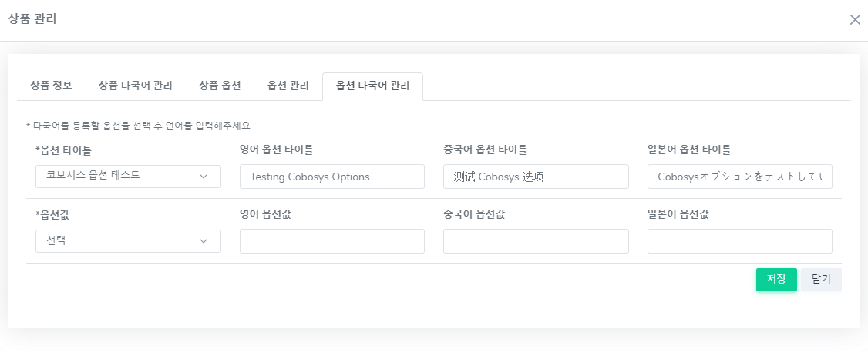This screenshot has width=868, height=353.
Task: Click the 옵션 다국어 관리 tab
Action: click(372, 86)
